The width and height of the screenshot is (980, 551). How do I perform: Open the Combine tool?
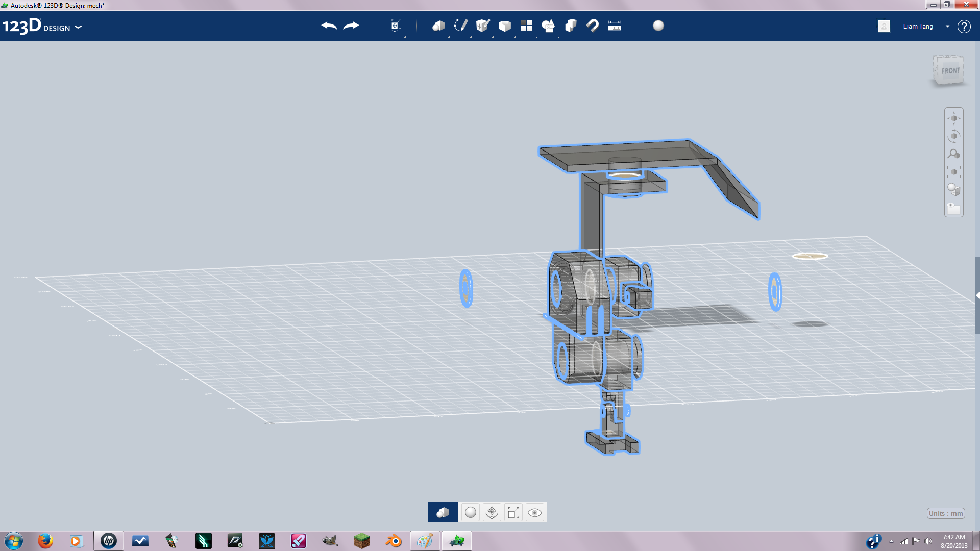coord(571,26)
